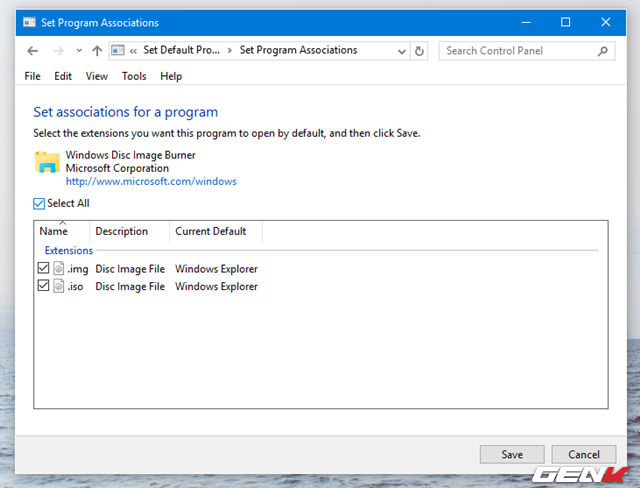
Task: Uncheck the .img extension checkbox
Action: (43, 268)
